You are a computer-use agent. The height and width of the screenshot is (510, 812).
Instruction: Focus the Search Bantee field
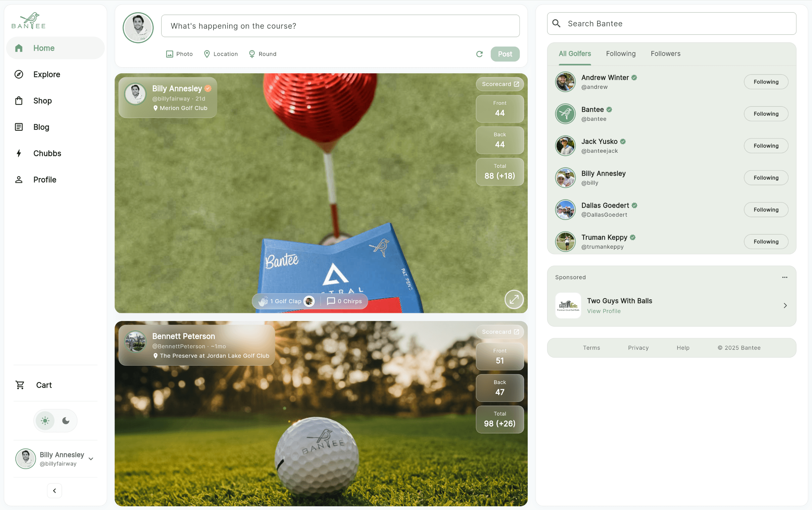[x=671, y=24]
